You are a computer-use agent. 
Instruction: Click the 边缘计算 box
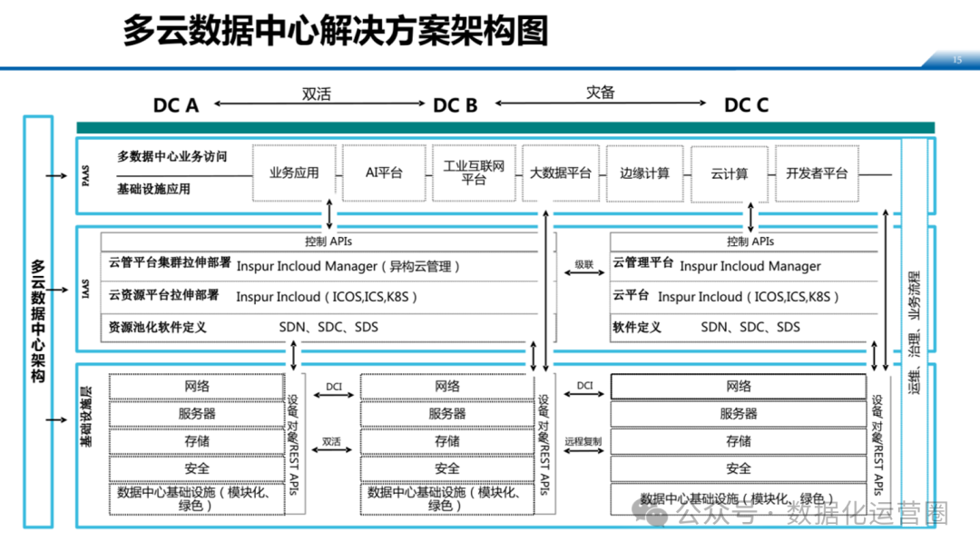pyautogui.click(x=644, y=173)
